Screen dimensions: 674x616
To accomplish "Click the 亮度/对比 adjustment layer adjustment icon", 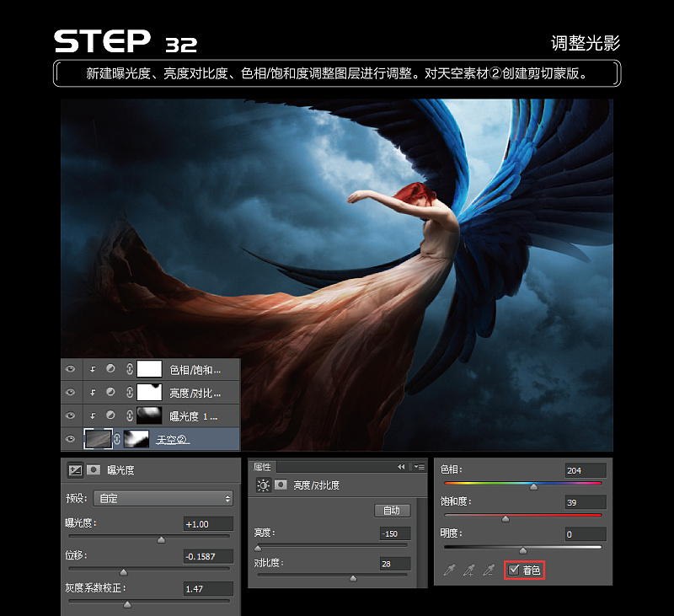I will point(110,390).
